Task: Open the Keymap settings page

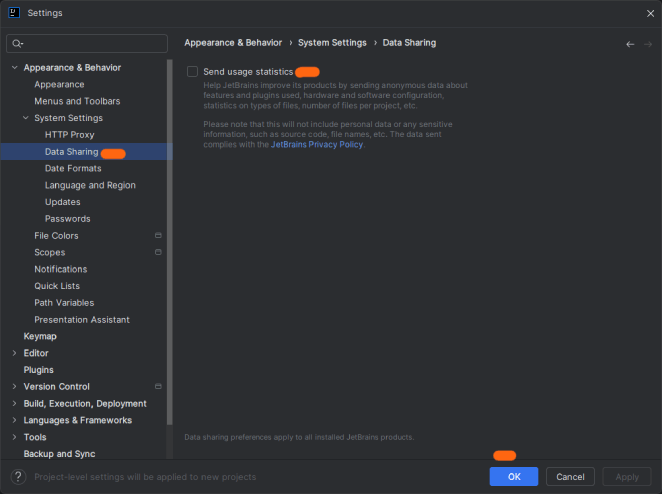Action: 42,336
